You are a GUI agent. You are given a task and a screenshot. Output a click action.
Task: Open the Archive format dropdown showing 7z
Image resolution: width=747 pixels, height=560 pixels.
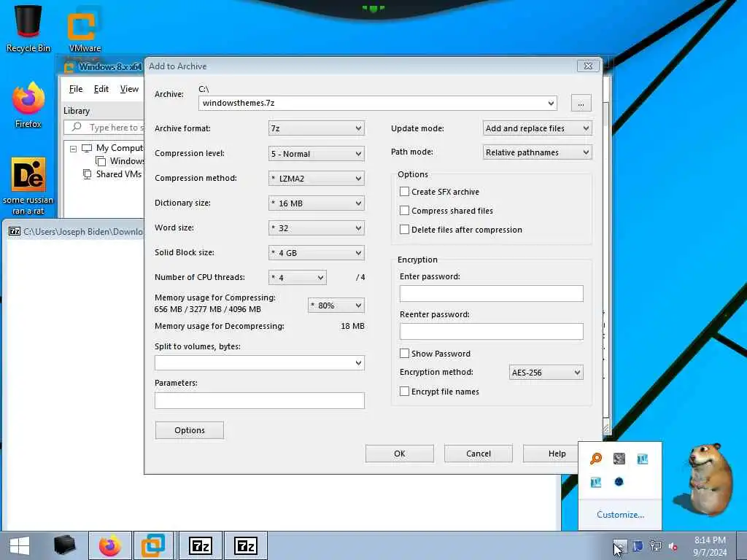coord(317,128)
